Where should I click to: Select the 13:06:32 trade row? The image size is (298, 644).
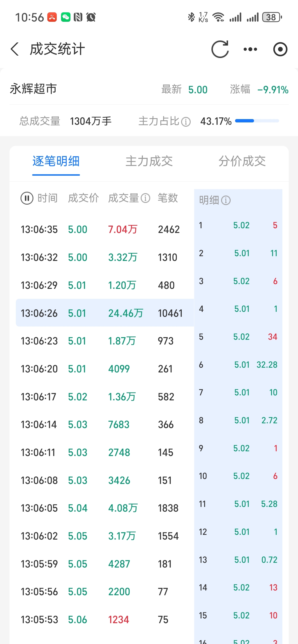(x=105, y=257)
